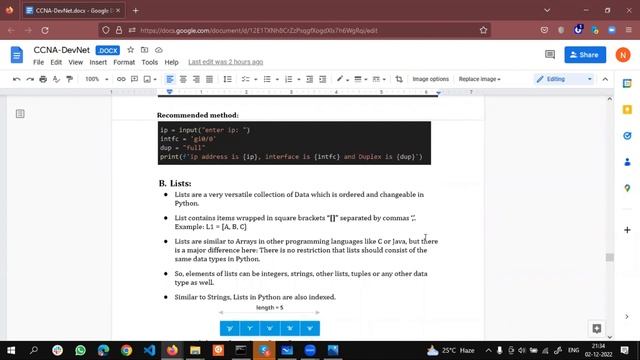Open the Format menu
The height and width of the screenshot is (360, 640).
click(124, 62)
